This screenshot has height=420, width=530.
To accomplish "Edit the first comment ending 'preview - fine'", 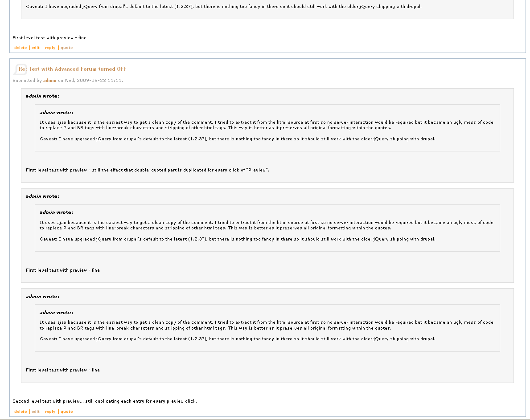I will point(36,48).
